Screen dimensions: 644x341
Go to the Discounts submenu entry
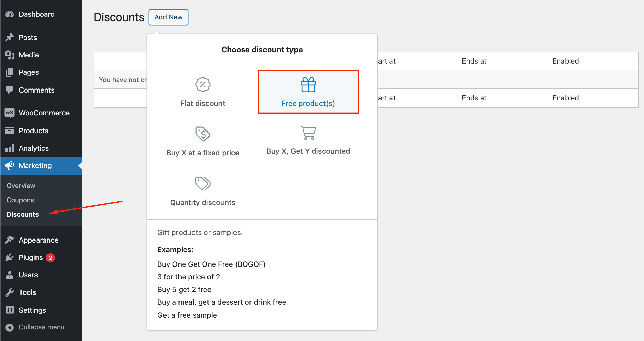tap(23, 214)
